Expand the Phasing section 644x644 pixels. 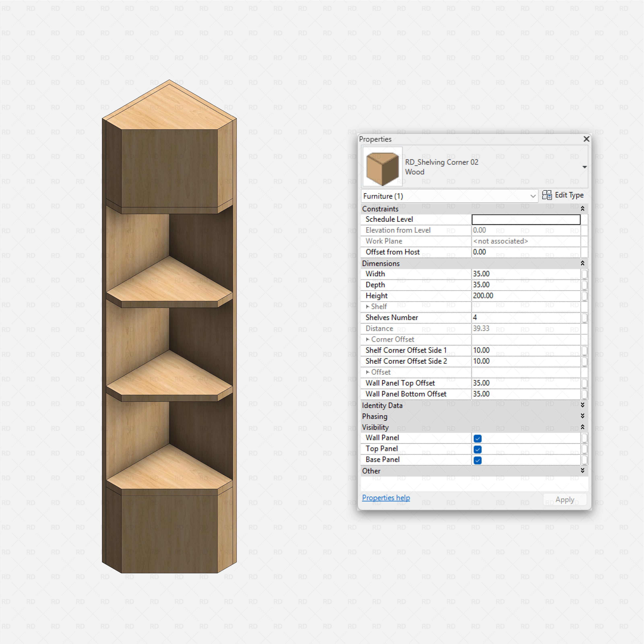tap(583, 416)
